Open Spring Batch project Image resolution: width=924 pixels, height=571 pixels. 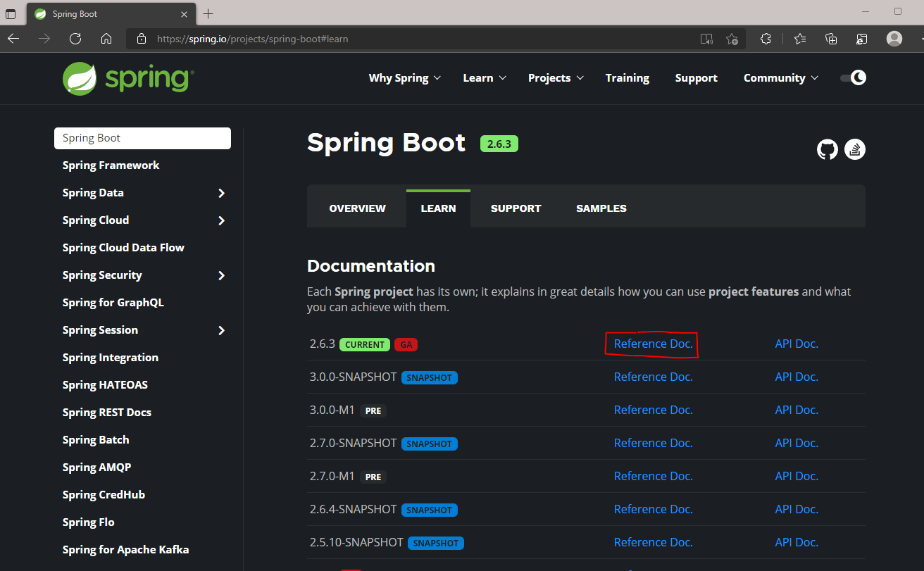point(96,440)
